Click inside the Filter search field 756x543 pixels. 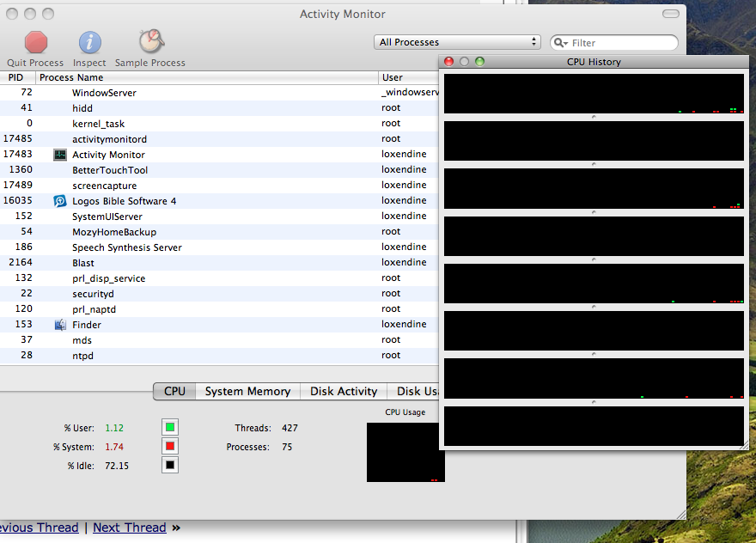point(613,43)
